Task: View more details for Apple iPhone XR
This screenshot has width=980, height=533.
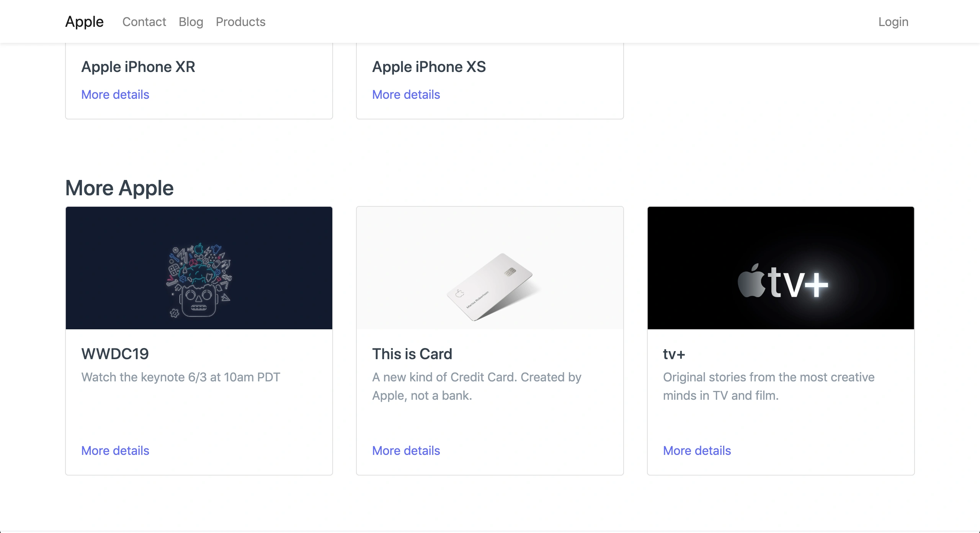Action: click(115, 94)
